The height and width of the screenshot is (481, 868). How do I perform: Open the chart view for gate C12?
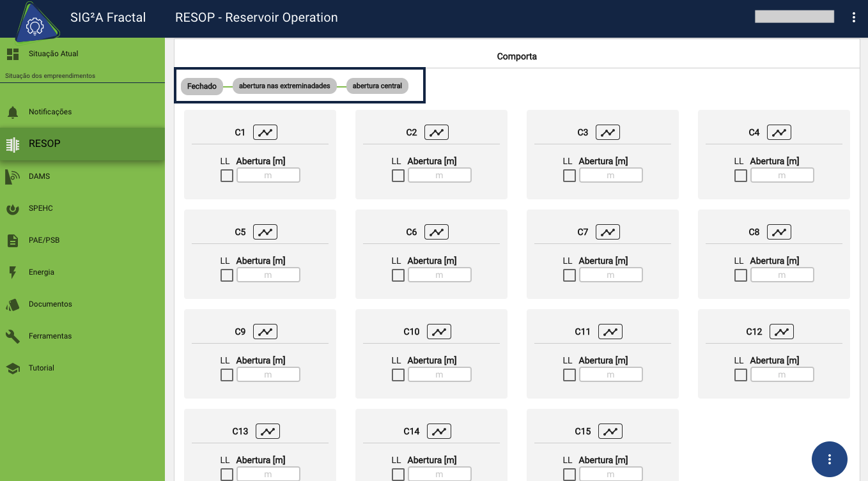coord(782,332)
